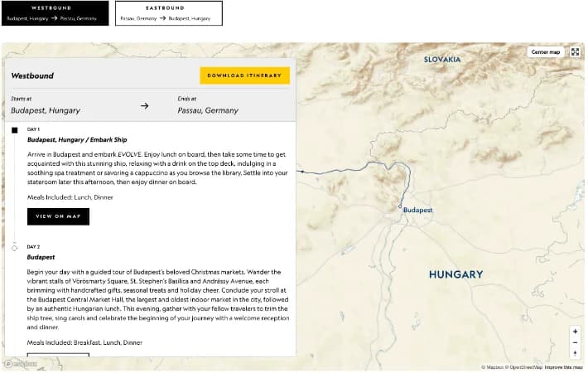Click Budapest marker on the map
The height and width of the screenshot is (373, 588).
[400, 206]
